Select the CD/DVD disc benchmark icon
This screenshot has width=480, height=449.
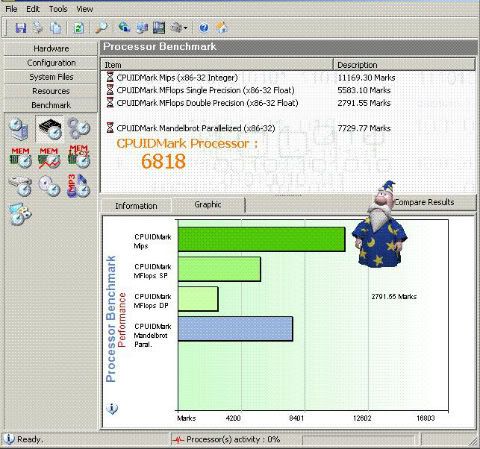[x=49, y=186]
